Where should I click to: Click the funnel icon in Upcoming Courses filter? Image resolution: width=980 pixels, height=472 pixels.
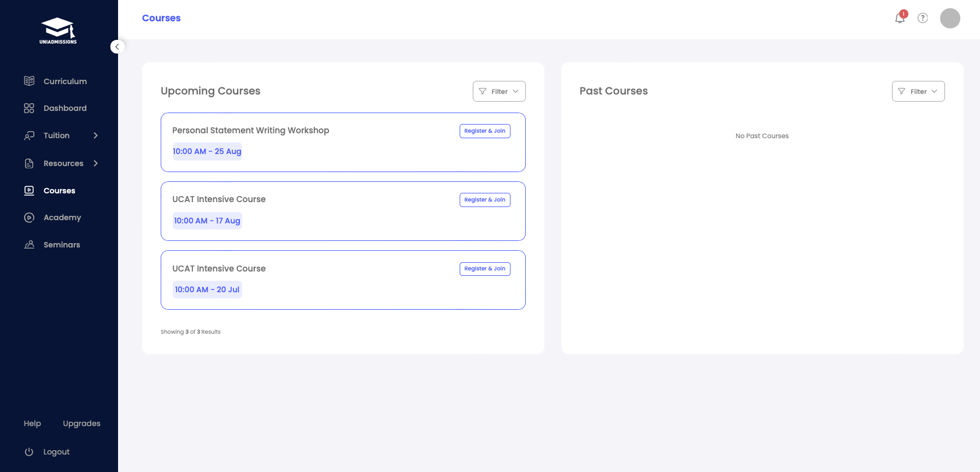pyautogui.click(x=483, y=91)
